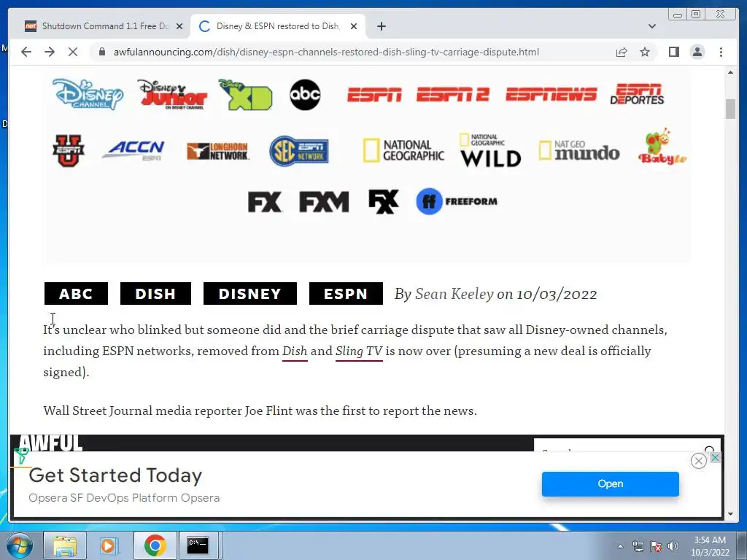Click the AdChoices corner icon
Image resolution: width=747 pixels, height=560 pixels.
(x=715, y=457)
